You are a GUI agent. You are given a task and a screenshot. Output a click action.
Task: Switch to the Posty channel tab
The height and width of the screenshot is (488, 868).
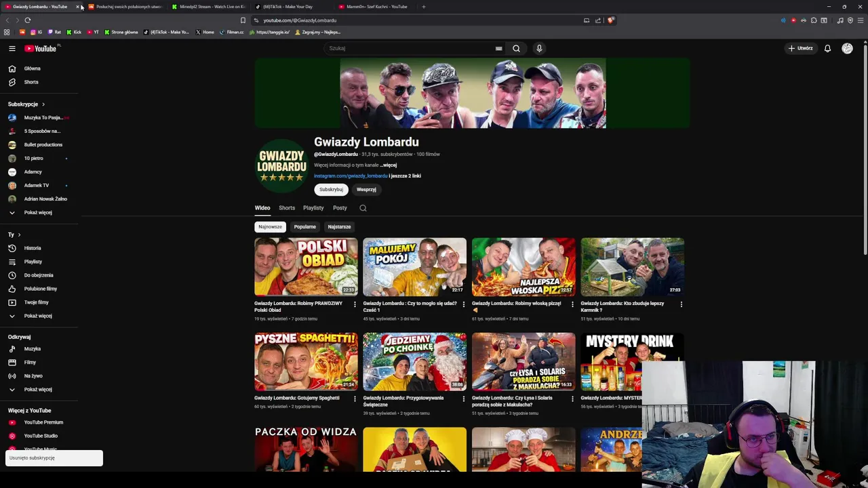[x=340, y=208]
